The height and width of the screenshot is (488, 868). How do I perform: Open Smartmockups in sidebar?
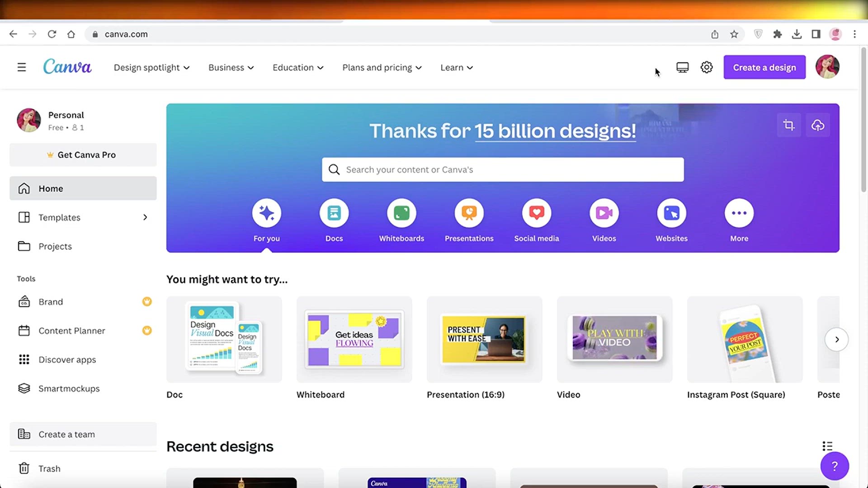[x=83, y=388]
